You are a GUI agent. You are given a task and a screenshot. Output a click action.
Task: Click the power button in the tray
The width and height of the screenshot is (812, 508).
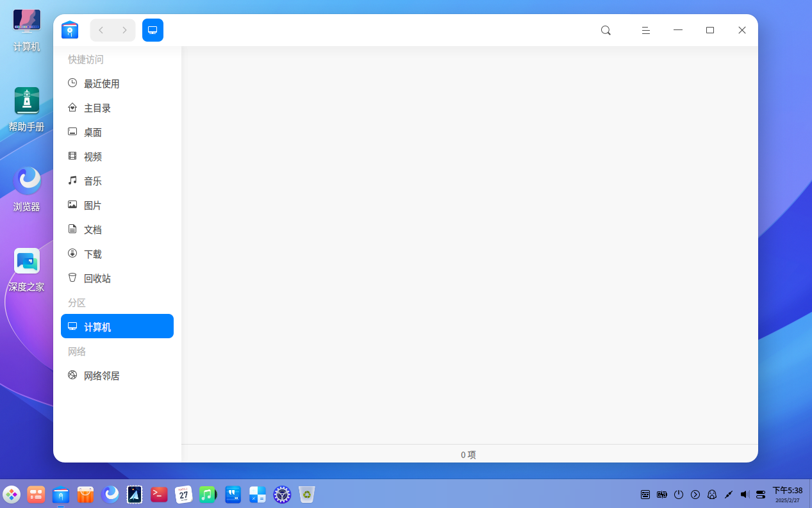pyautogui.click(x=679, y=495)
